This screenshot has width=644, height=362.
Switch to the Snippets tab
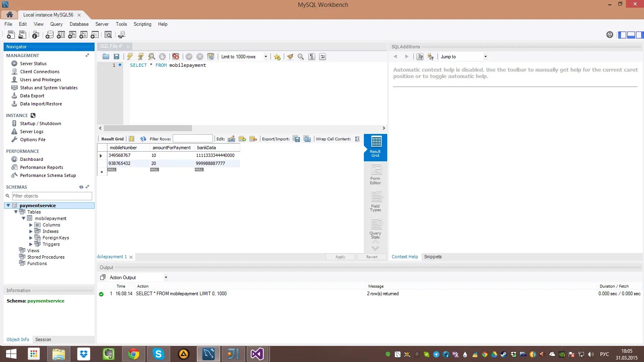pyautogui.click(x=433, y=257)
